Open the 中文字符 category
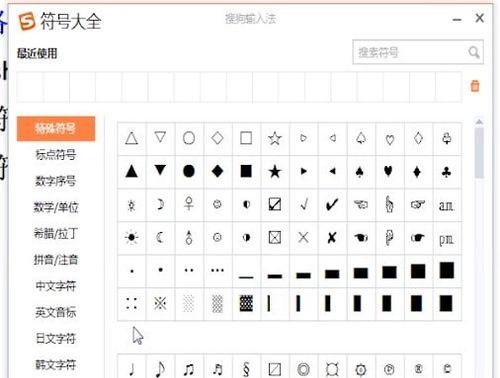Screen dimensions: 500x378 pos(56,286)
